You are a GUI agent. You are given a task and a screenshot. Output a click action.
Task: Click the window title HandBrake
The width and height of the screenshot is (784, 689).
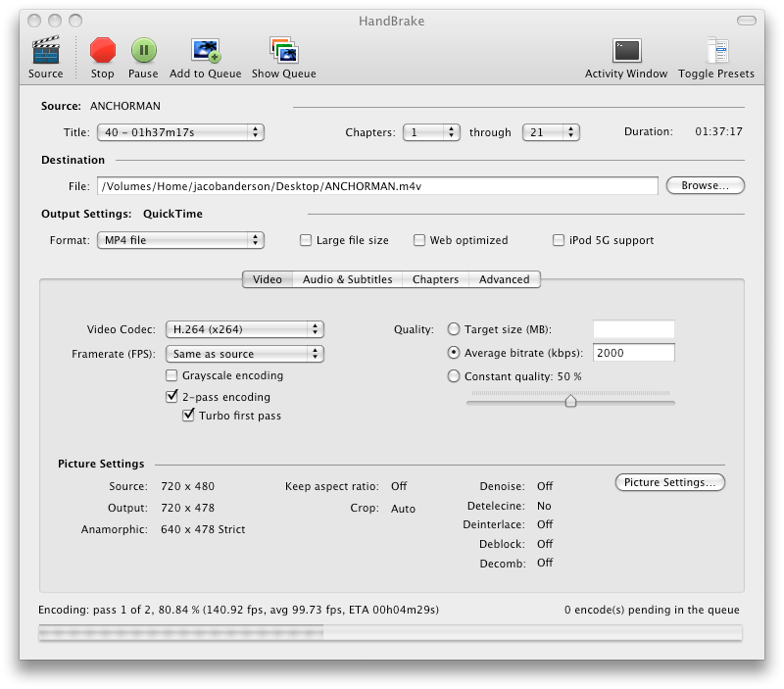pyautogui.click(x=391, y=21)
